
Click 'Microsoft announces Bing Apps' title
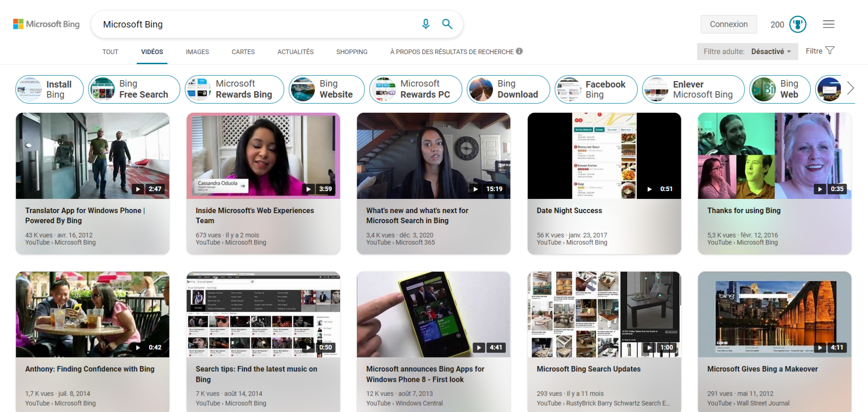pos(425,374)
